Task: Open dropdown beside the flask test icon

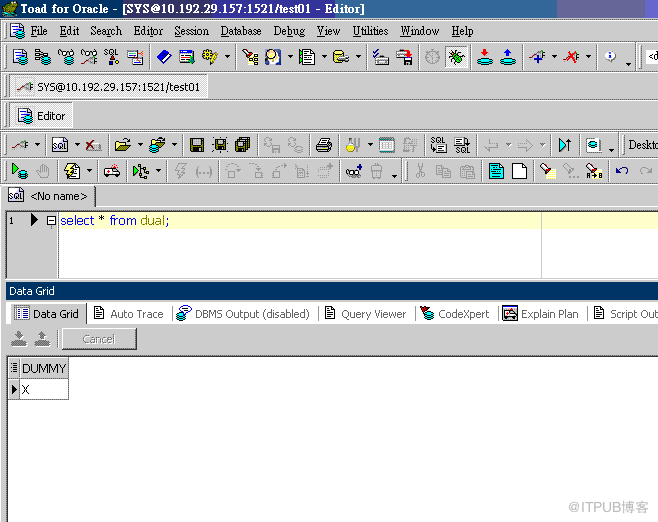Action: click(x=370, y=145)
